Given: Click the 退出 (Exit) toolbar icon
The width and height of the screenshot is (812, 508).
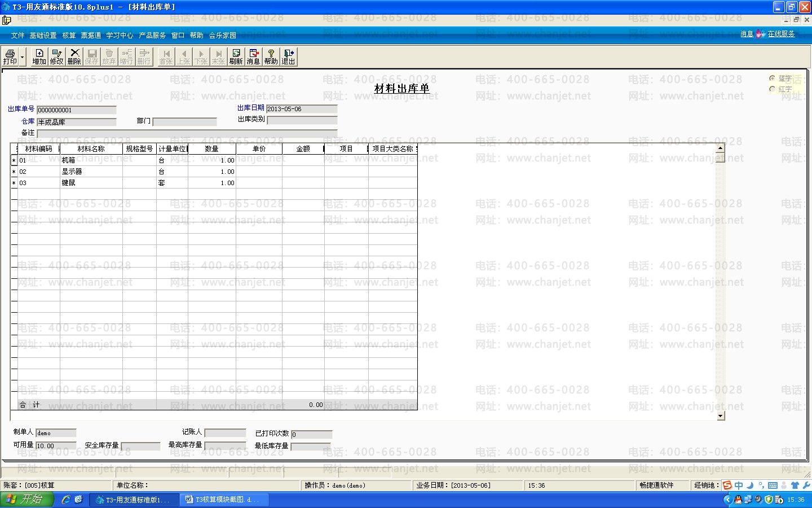Looking at the screenshot, I should [x=288, y=57].
